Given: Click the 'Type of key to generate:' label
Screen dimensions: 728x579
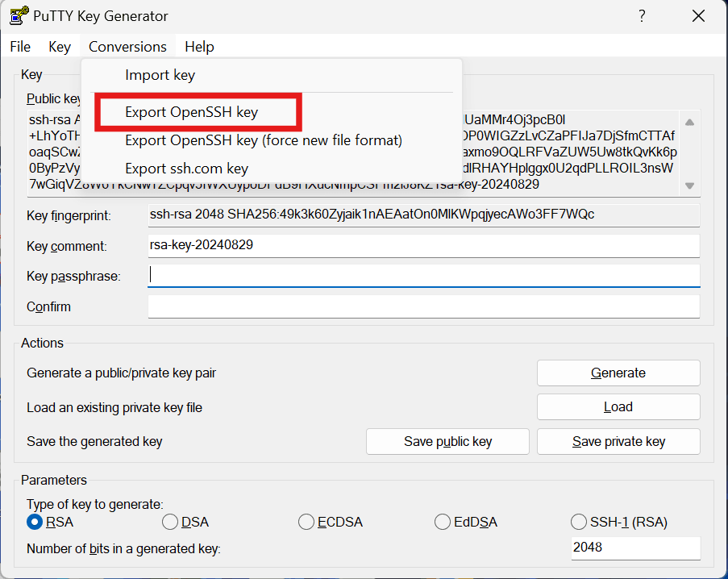Looking at the screenshot, I should [94, 504].
